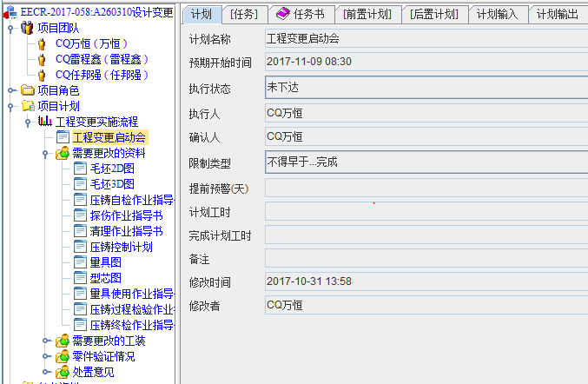Click the 执行人 field
Screen dimensions: 588x384
[x=426, y=113]
